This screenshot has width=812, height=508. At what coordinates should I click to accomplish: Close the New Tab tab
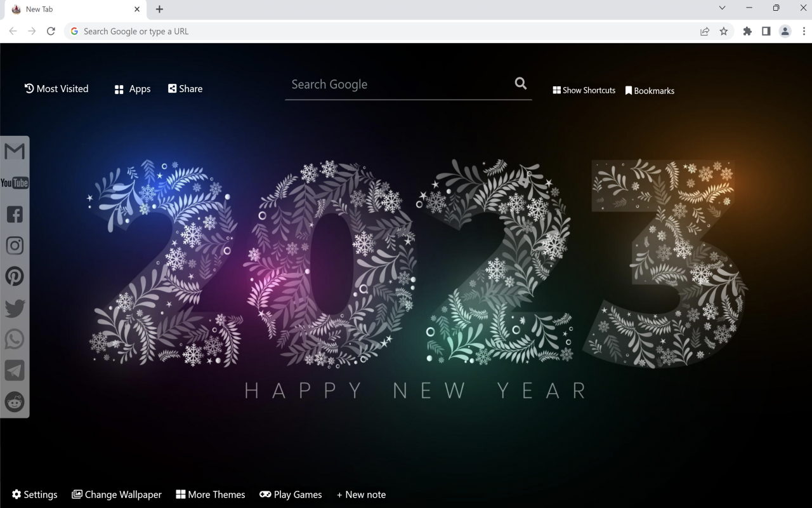(137, 9)
